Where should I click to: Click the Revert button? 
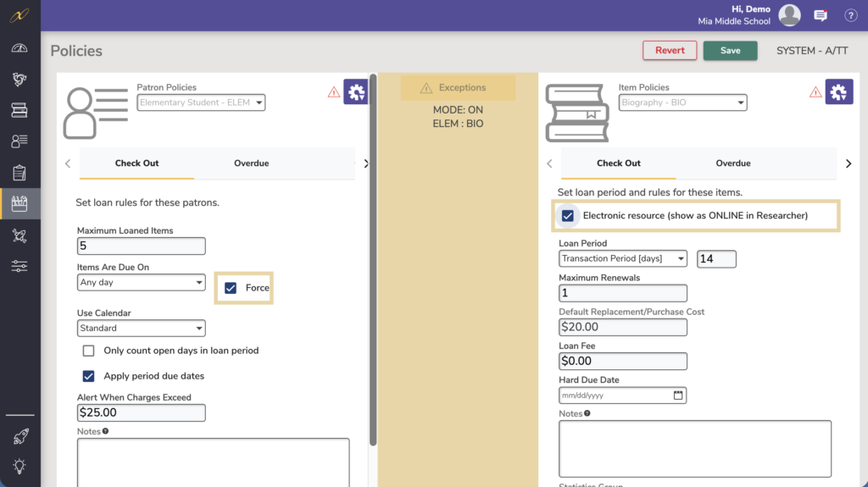coord(670,51)
